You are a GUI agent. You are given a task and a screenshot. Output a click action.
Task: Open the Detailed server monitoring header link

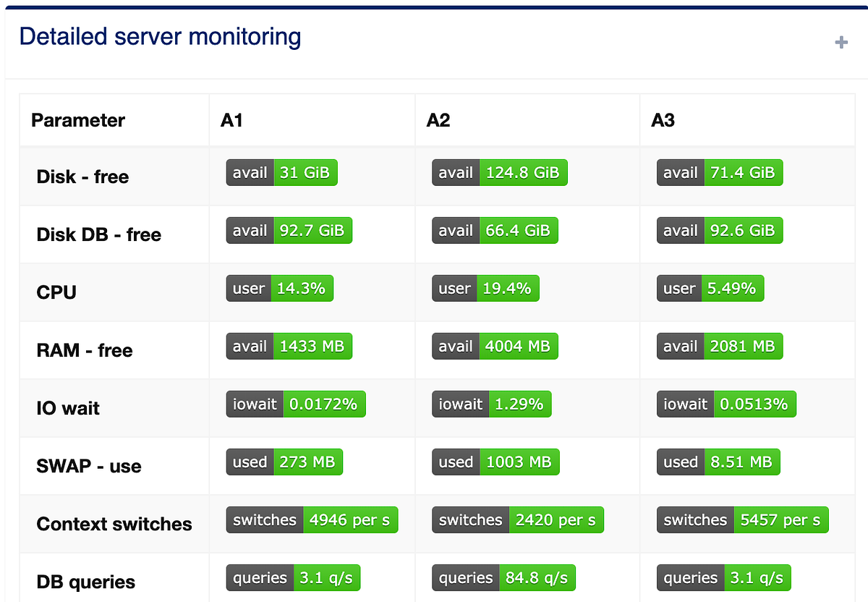tap(161, 36)
